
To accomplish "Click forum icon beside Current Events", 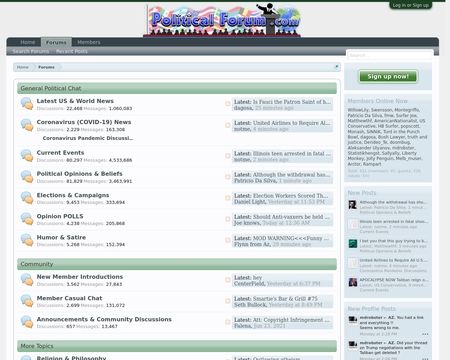I will pyautogui.click(x=27, y=156).
